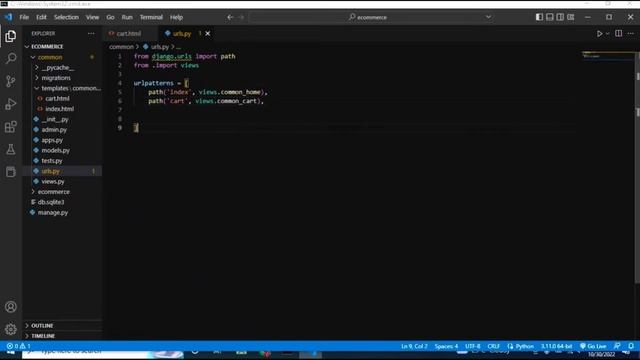640x360 pixels.
Task: Open the Terminal menu
Action: click(x=151, y=17)
